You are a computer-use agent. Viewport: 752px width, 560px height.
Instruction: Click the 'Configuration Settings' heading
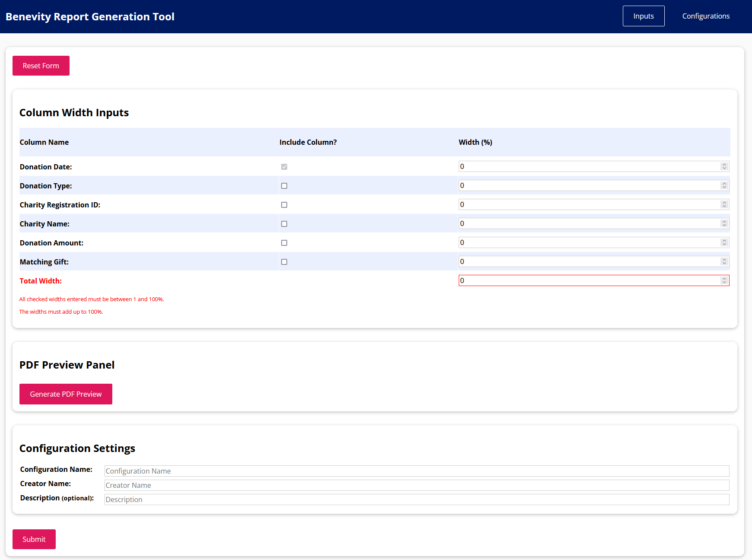click(77, 448)
